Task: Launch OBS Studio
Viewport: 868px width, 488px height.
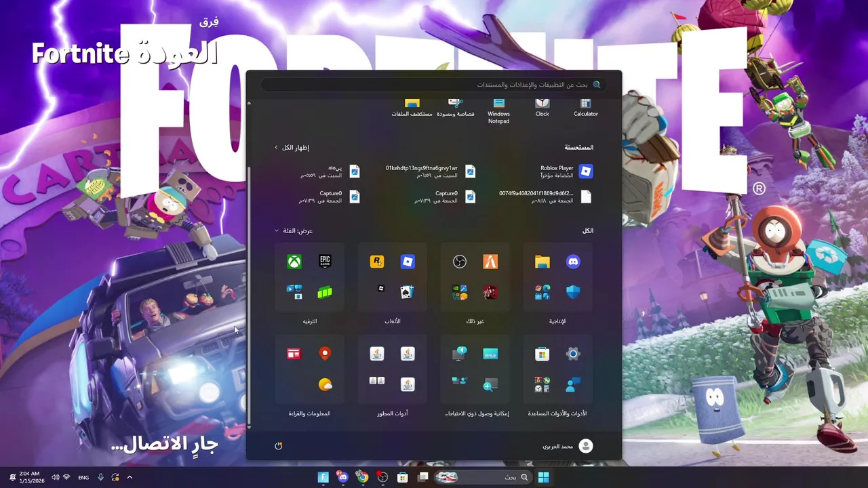Action: tap(459, 262)
